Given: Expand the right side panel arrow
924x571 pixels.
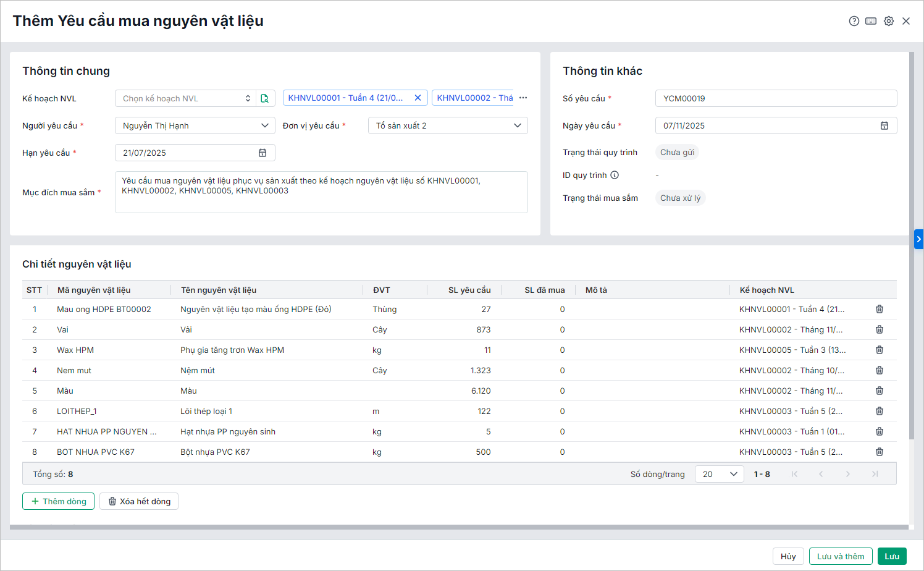Looking at the screenshot, I should (x=918, y=239).
